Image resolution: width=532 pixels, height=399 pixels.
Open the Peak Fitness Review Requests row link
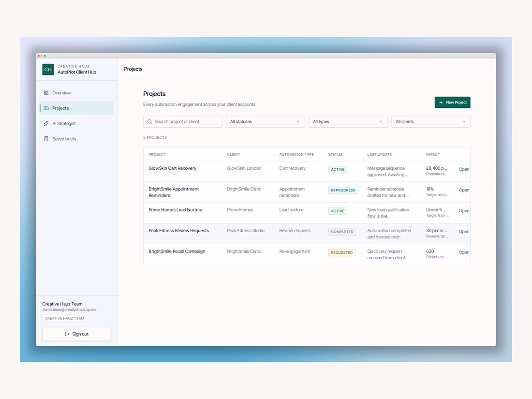[x=464, y=231]
